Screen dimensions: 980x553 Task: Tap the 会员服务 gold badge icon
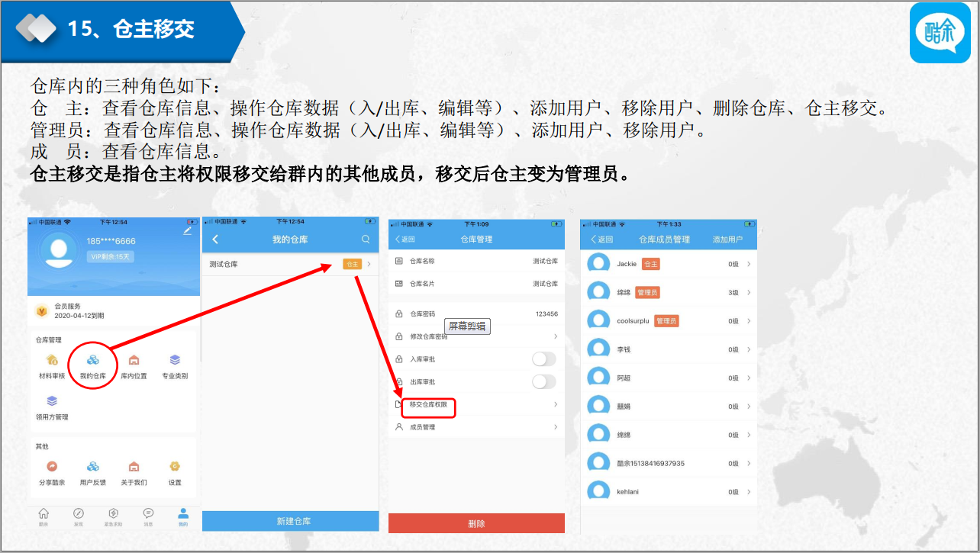[43, 310]
